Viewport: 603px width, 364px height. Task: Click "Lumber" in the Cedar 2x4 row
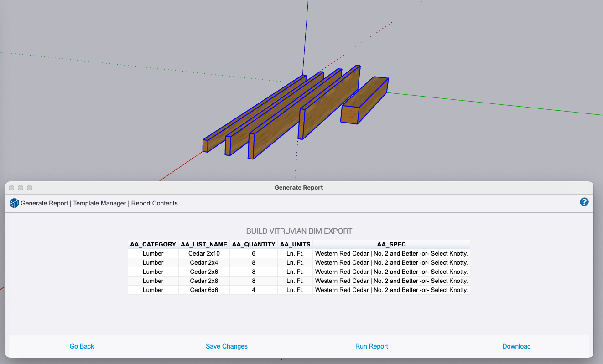tap(153, 262)
